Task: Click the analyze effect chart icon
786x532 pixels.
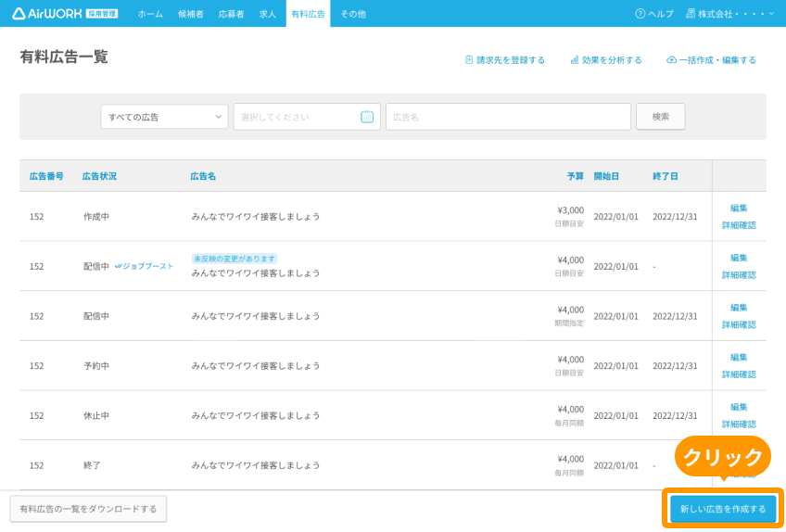Action: click(575, 60)
